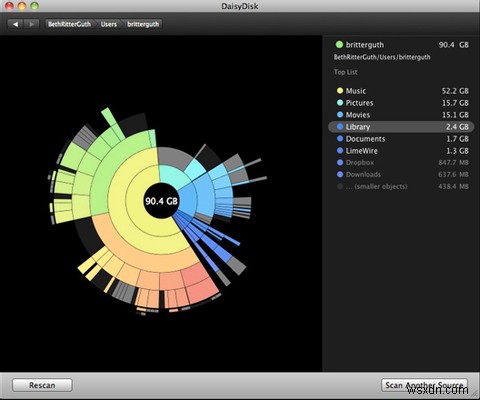Screen dimensions: 480x400
Task: Select Music in the Top List
Action: click(402, 91)
